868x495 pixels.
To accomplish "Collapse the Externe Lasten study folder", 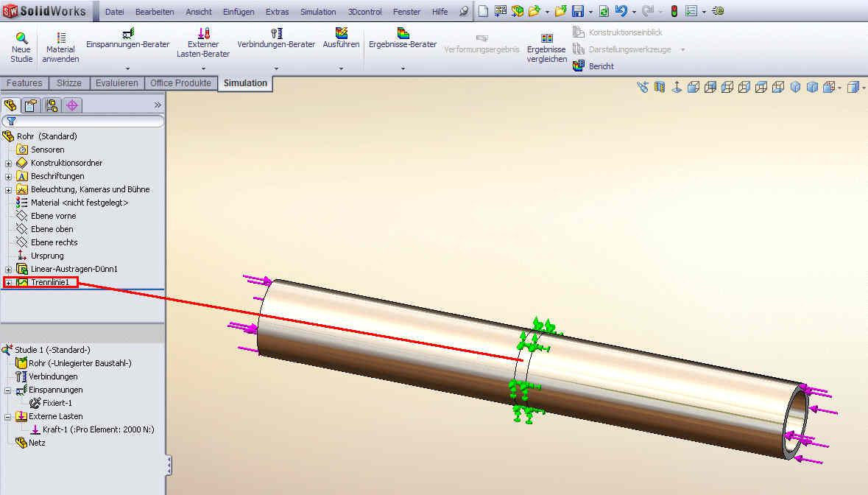I will click(8, 417).
